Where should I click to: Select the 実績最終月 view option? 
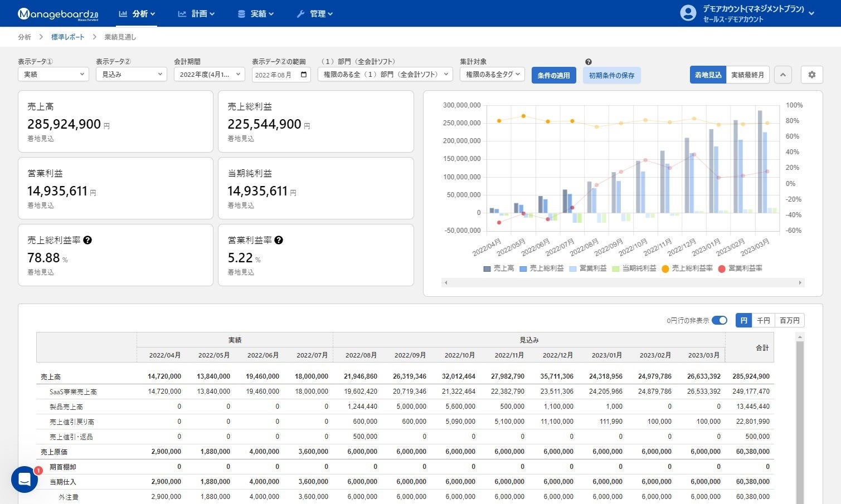747,75
